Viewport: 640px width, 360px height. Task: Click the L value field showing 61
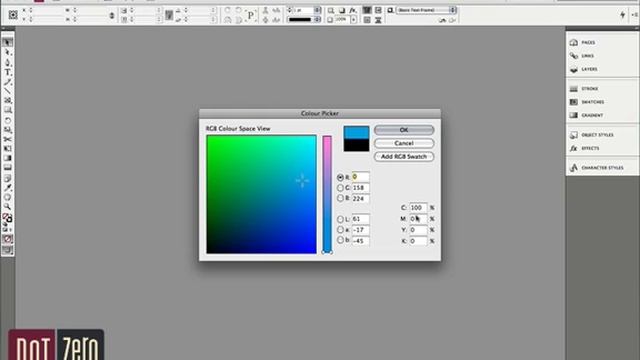pos(360,219)
